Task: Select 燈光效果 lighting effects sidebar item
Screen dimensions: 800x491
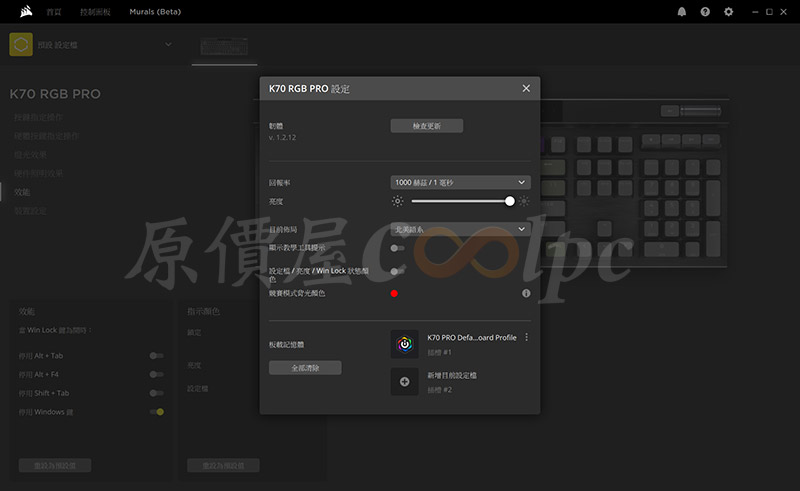Action: (30, 155)
